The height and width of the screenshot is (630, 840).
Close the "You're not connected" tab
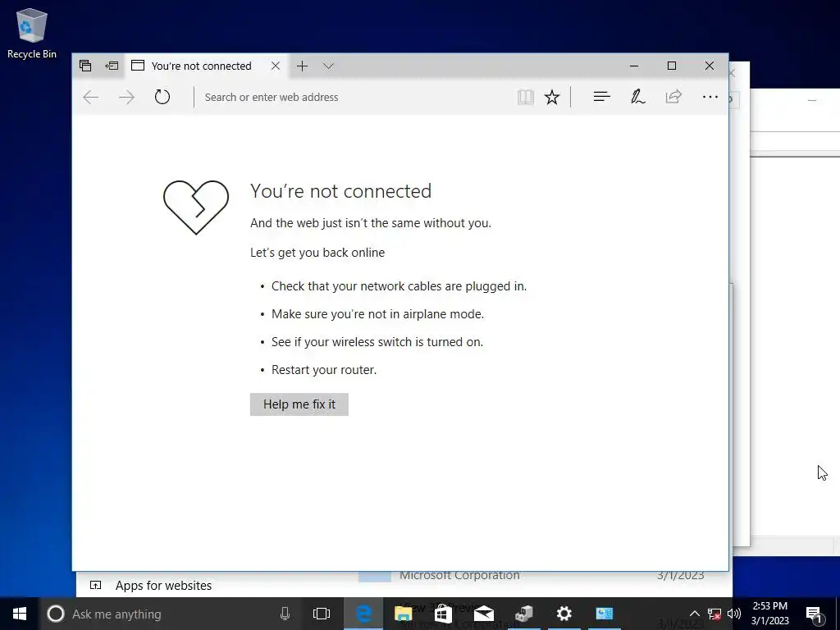[276, 66]
